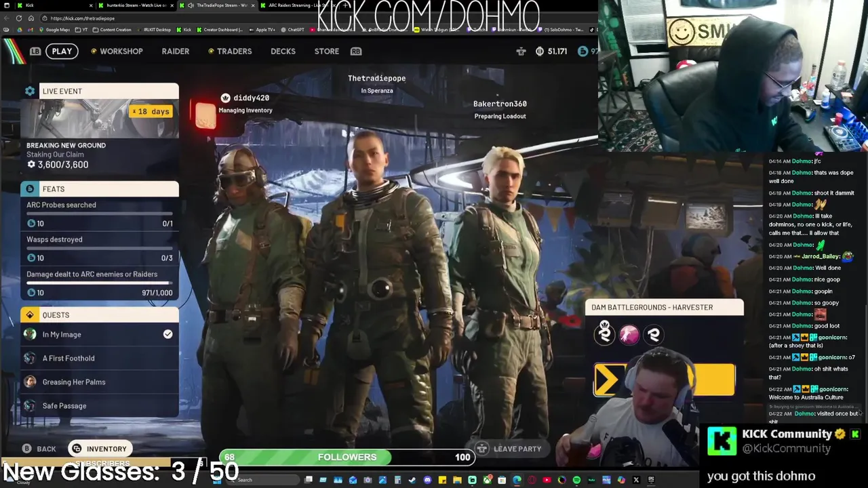Click the Followers goal progress bar
The width and height of the screenshot is (868, 488).
[x=347, y=457]
